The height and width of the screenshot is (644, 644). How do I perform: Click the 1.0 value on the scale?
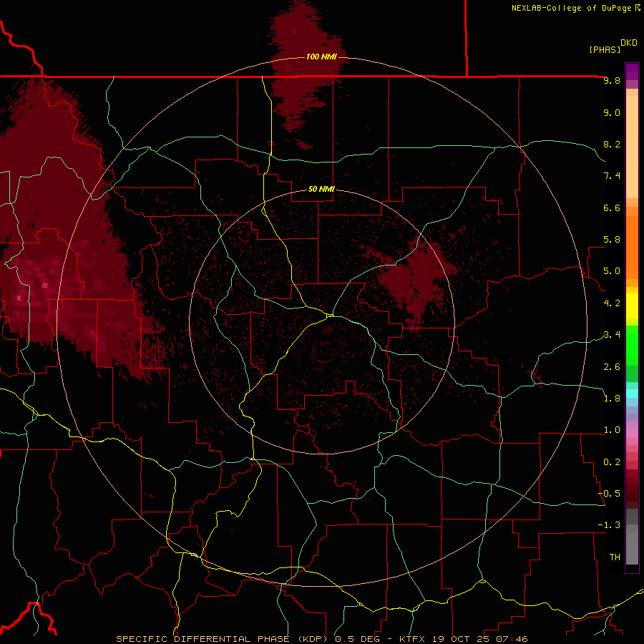pos(612,431)
